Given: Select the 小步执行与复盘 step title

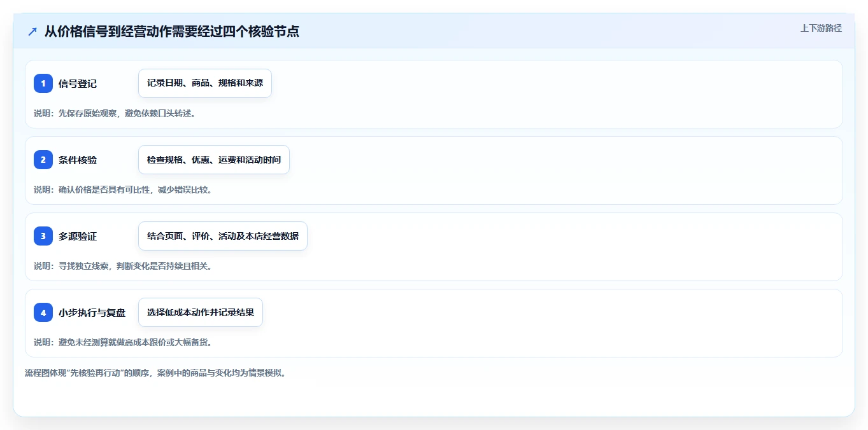Looking at the screenshot, I should 92,312.
